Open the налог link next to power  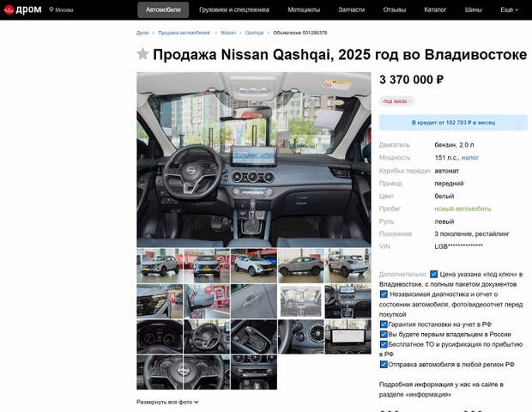[x=470, y=157]
